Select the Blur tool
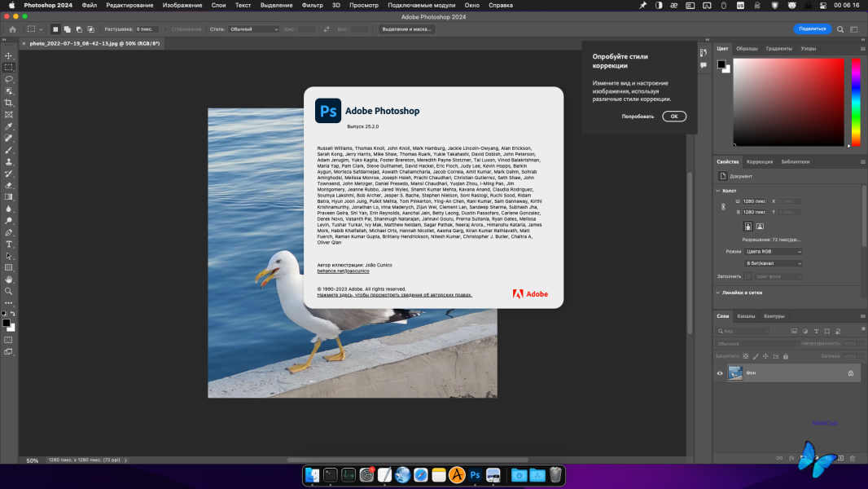868x489 pixels. pos(9,209)
